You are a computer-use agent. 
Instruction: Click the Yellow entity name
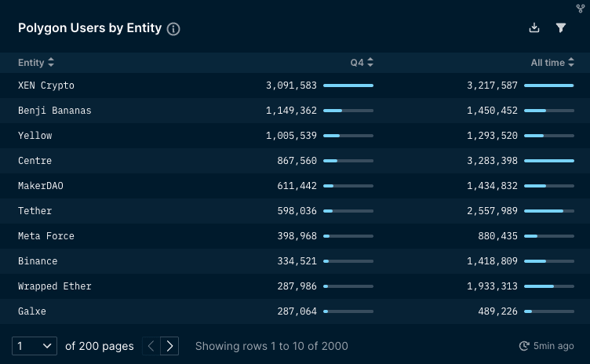coord(35,136)
